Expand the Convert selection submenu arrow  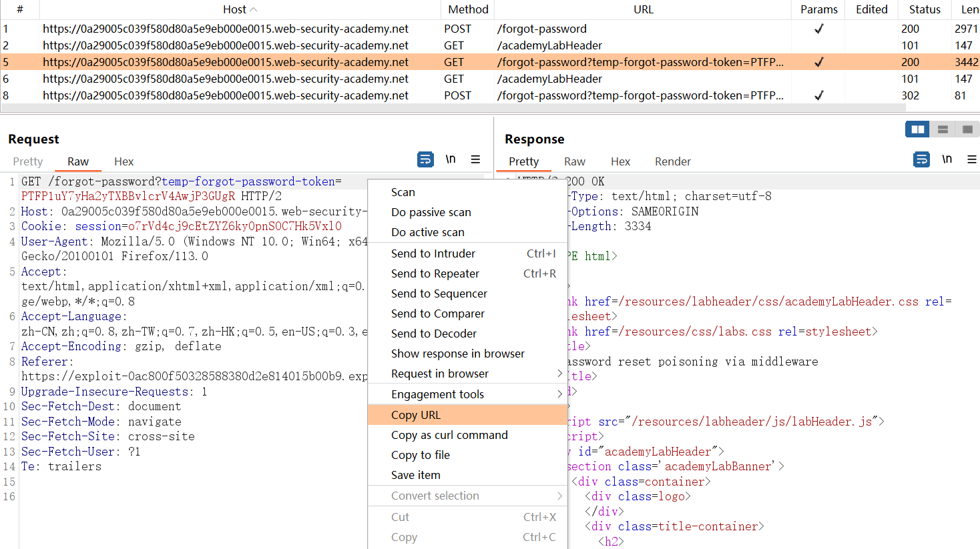pyautogui.click(x=559, y=496)
